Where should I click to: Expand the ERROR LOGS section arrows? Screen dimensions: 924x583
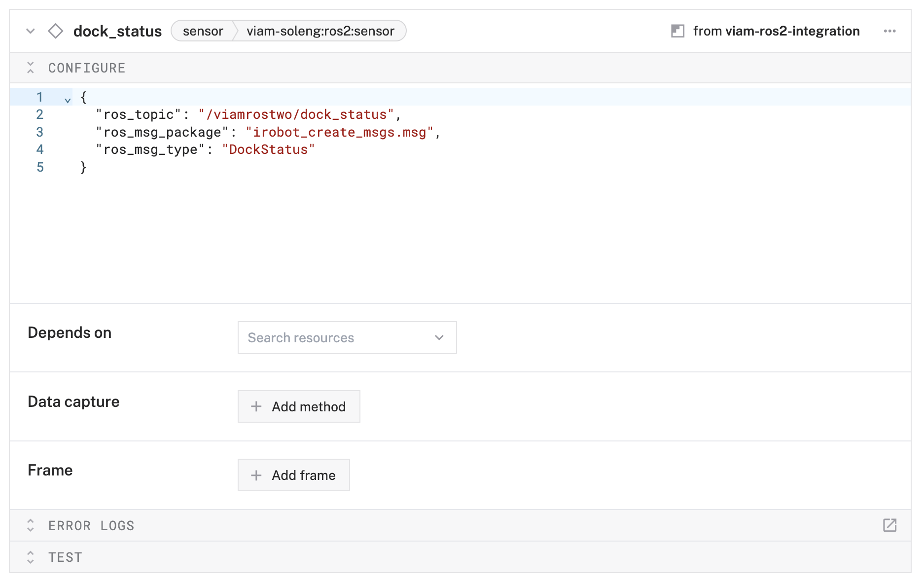31,525
